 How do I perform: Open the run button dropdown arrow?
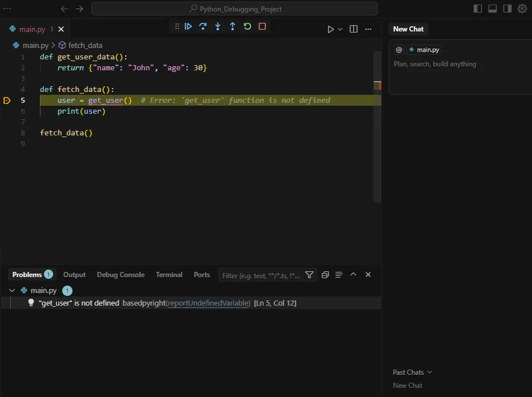[x=340, y=29]
